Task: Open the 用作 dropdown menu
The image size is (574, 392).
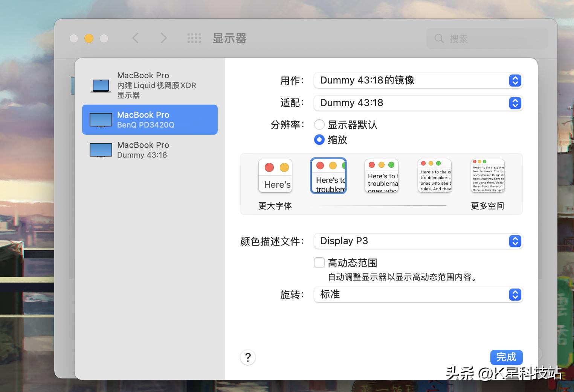Action: click(418, 81)
